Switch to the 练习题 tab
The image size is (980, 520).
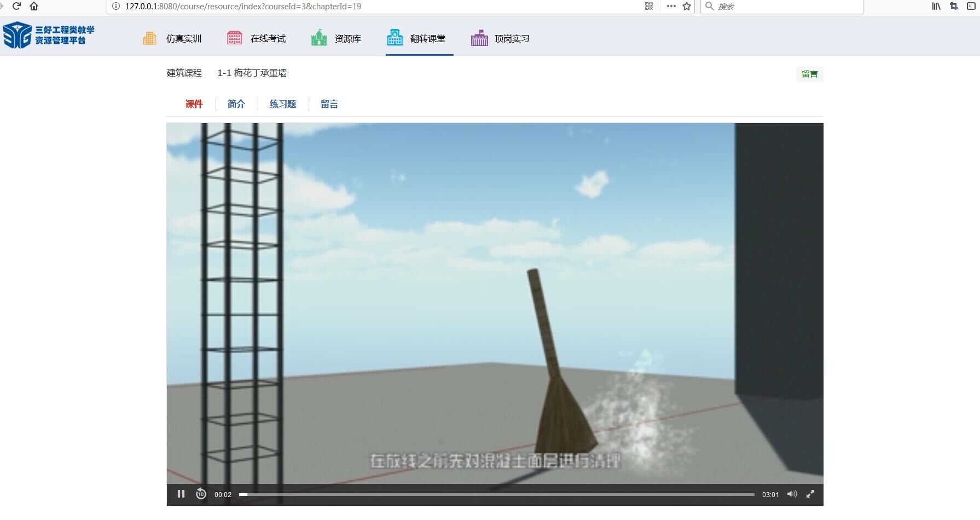point(283,104)
